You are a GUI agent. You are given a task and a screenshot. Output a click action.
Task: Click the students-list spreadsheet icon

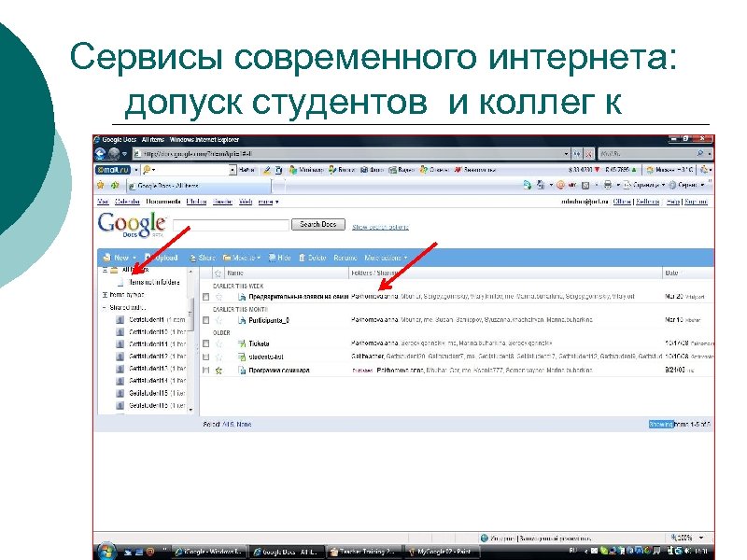242,357
